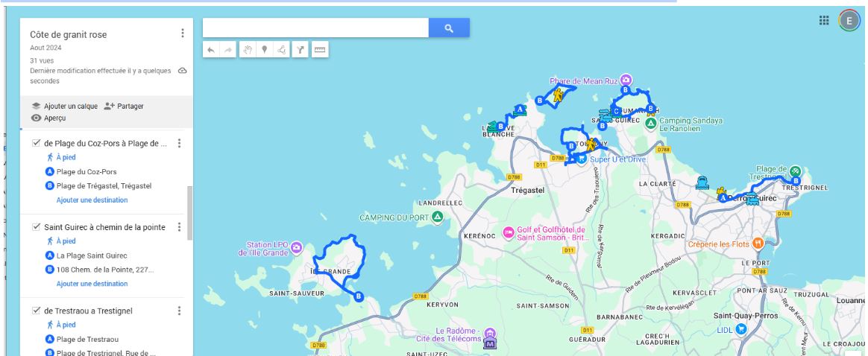Click the Station LPO camera pin
The image size is (868, 356).
[296, 247]
